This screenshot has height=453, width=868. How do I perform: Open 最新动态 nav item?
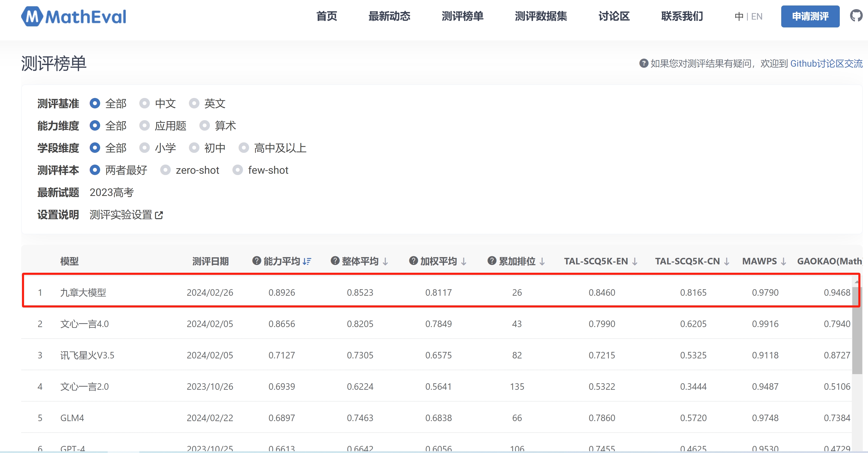coord(389,16)
